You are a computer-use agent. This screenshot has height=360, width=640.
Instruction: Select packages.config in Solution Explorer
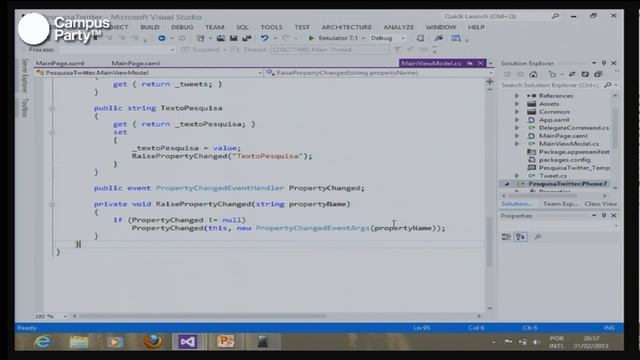[564, 160]
